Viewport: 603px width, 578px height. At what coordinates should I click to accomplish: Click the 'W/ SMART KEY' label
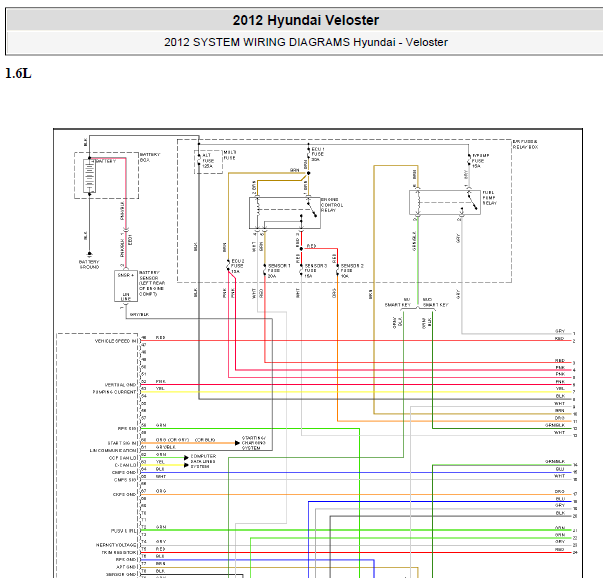[398, 302]
